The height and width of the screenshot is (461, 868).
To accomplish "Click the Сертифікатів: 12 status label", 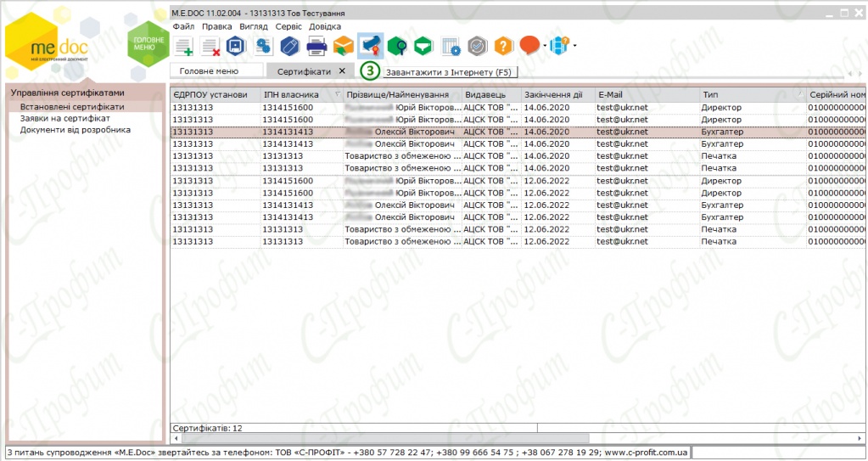I will click(x=208, y=428).
